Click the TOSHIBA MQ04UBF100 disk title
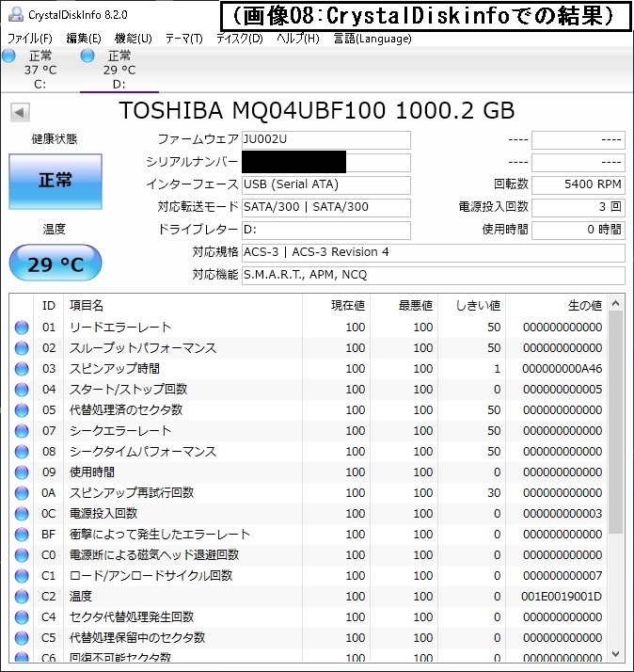Viewport: 634px width, 672px height. (317, 110)
